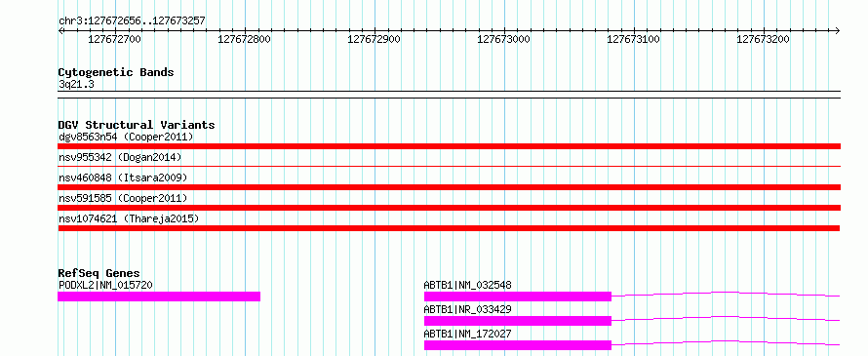Image resolution: width=868 pixels, height=356 pixels.
Task: Click the left arrow end of the ruler
Action: point(60,30)
